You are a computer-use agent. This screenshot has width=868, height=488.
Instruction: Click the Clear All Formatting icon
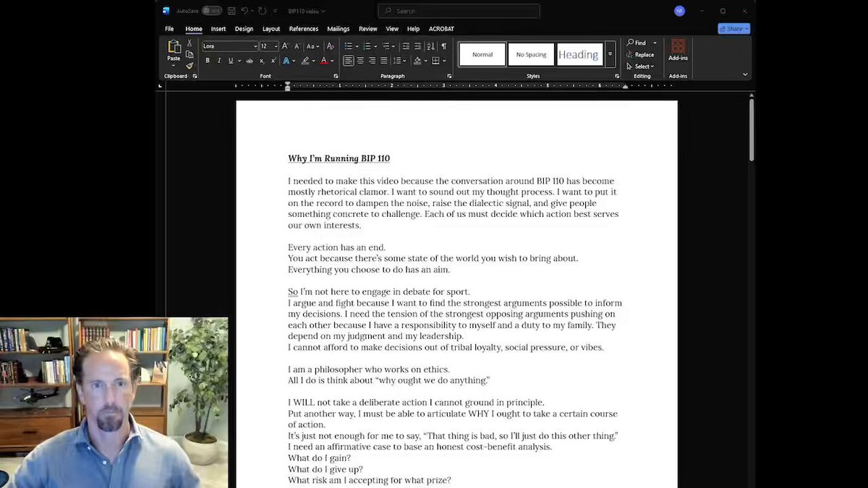pos(331,46)
